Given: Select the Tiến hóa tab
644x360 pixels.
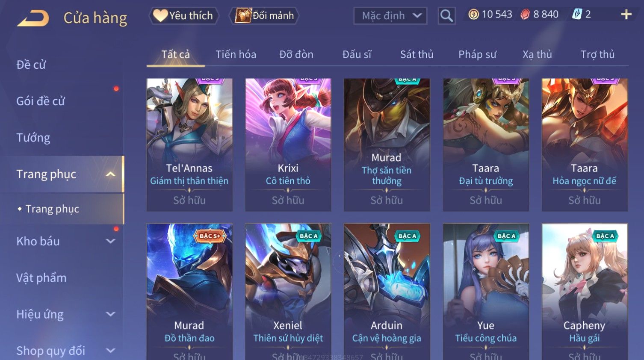Looking at the screenshot, I should click(236, 54).
